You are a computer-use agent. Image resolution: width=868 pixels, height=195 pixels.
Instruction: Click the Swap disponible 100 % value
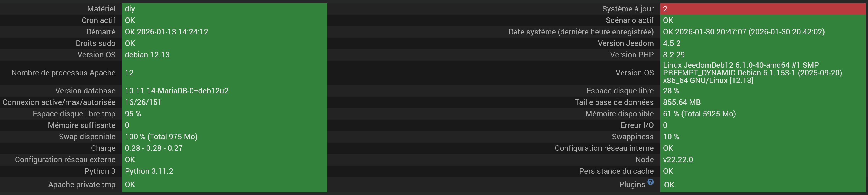click(161, 137)
